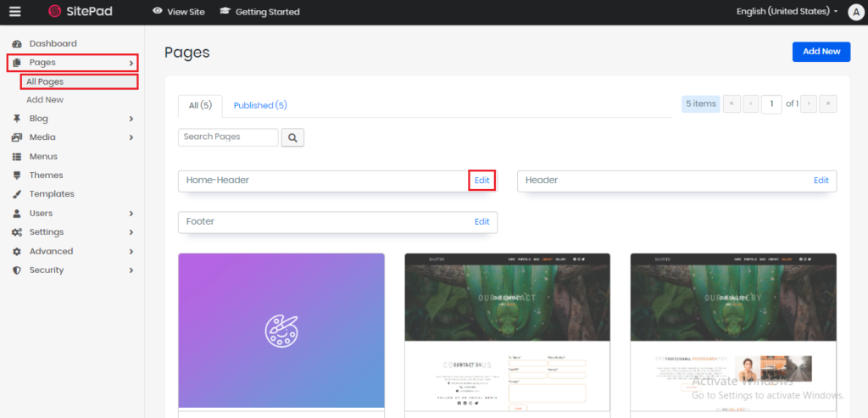Click the Add New button
Image resolution: width=868 pixels, height=418 pixels.
(821, 52)
